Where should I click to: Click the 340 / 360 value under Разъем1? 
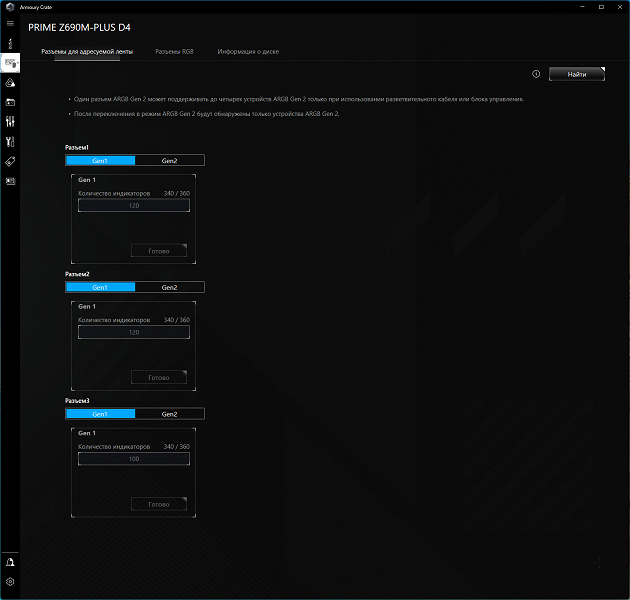[177, 193]
